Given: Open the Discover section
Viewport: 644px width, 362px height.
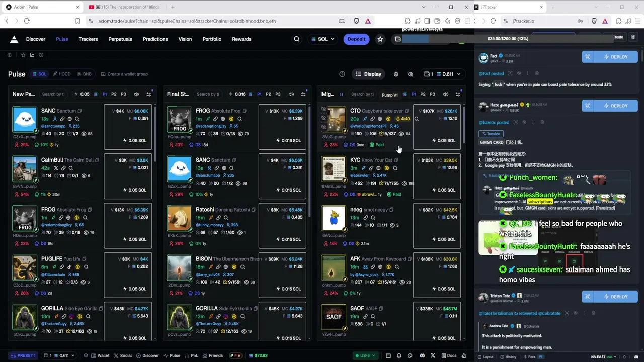Looking at the screenshot, I should pos(36,39).
